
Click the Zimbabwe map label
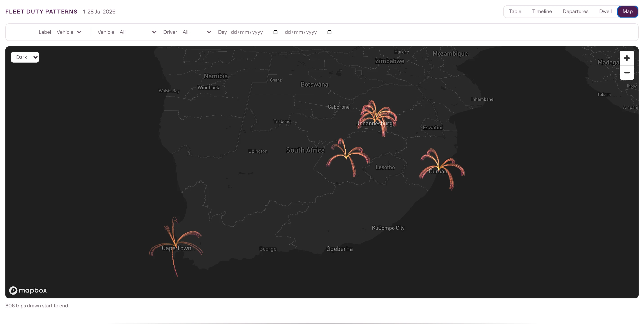coord(389,61)
